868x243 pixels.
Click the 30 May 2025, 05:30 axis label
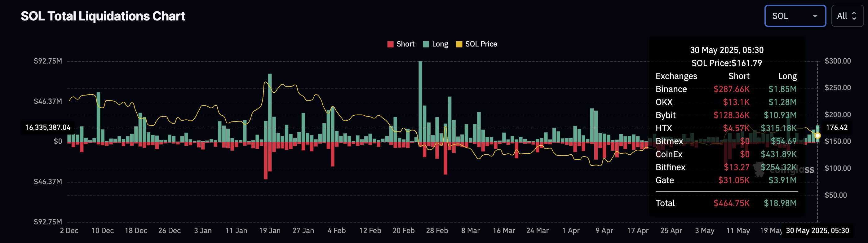point(817,231)
